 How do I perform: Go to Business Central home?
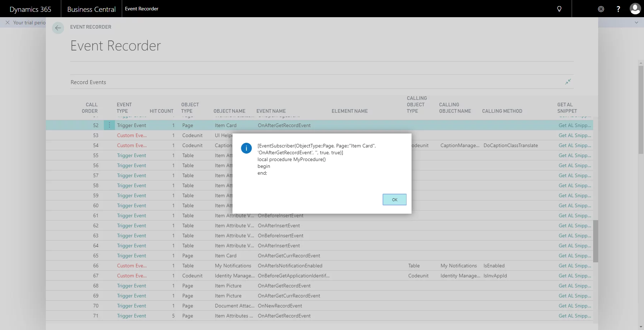point(91,9)
